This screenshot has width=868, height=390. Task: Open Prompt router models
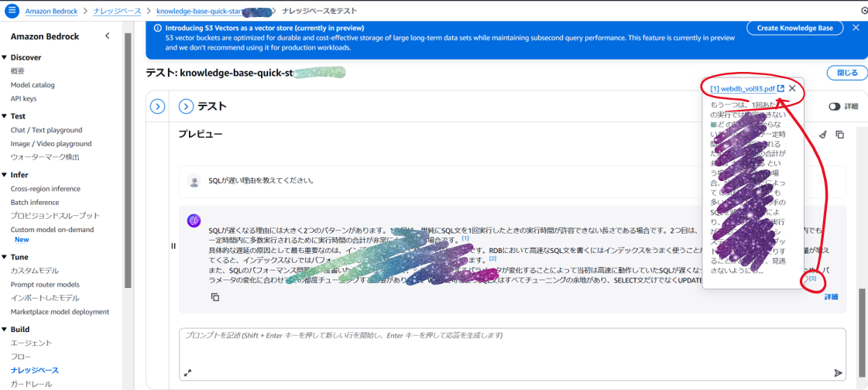(x=45, y=284)
